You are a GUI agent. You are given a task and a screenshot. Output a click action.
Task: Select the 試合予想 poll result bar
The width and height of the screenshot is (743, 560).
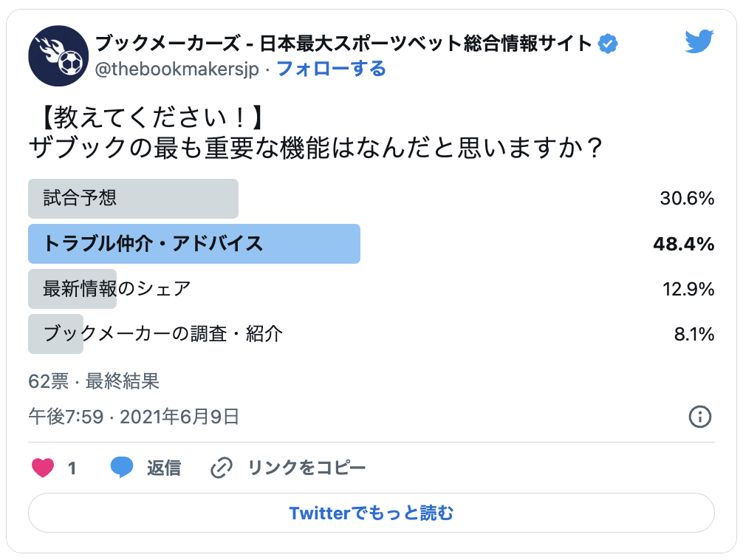click(x=133, y=199)
